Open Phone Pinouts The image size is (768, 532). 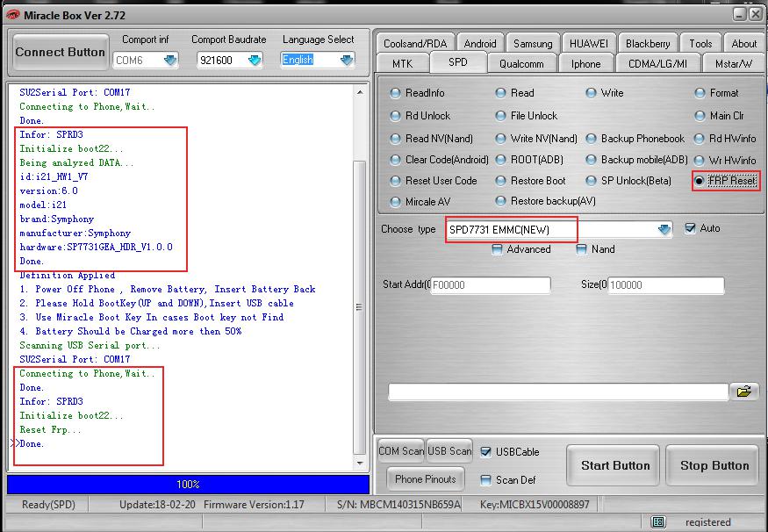point(425,479)
